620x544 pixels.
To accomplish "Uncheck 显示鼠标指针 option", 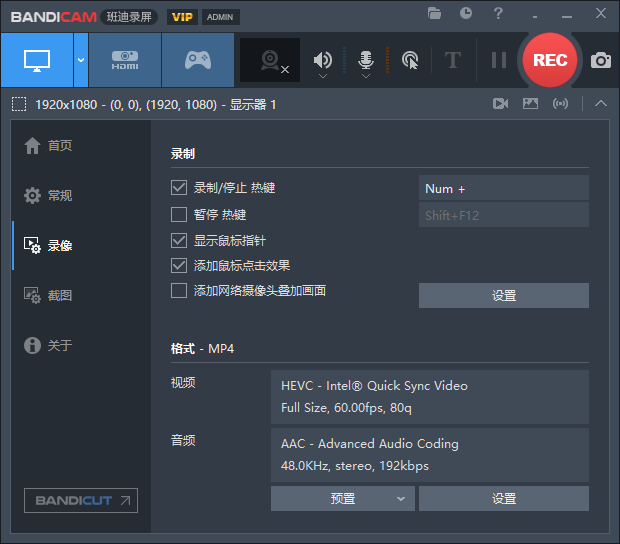I will tap(179, 240).
